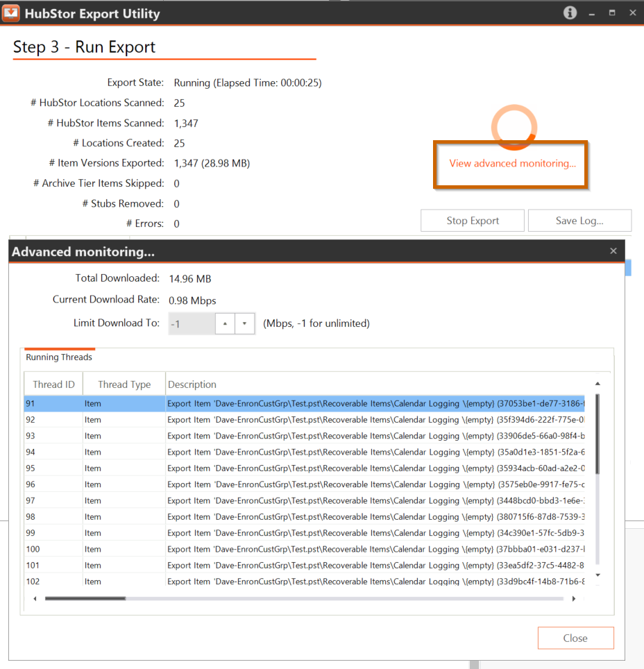The image size is (644, 669).
Task: Focus the Limit Download To field
Action: [x=192, y=324]
